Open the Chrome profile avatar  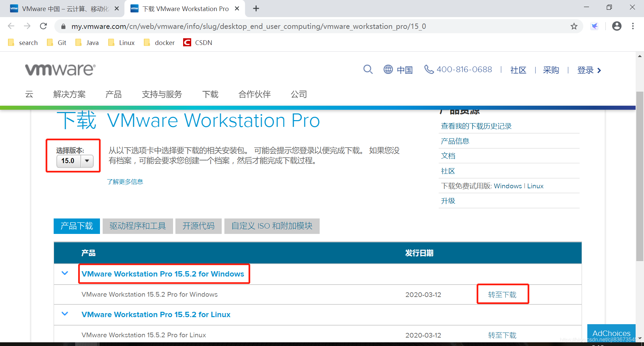(x=616, y=26)
